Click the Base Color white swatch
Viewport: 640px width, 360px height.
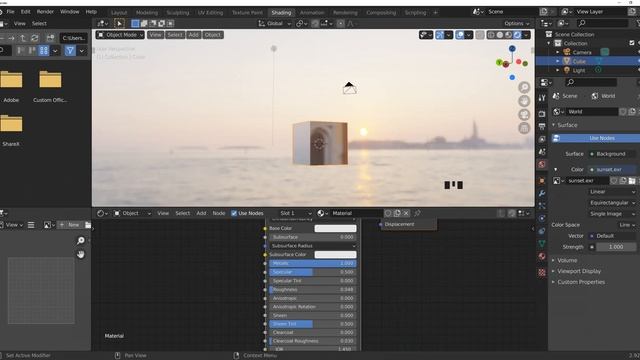(335, 229)
